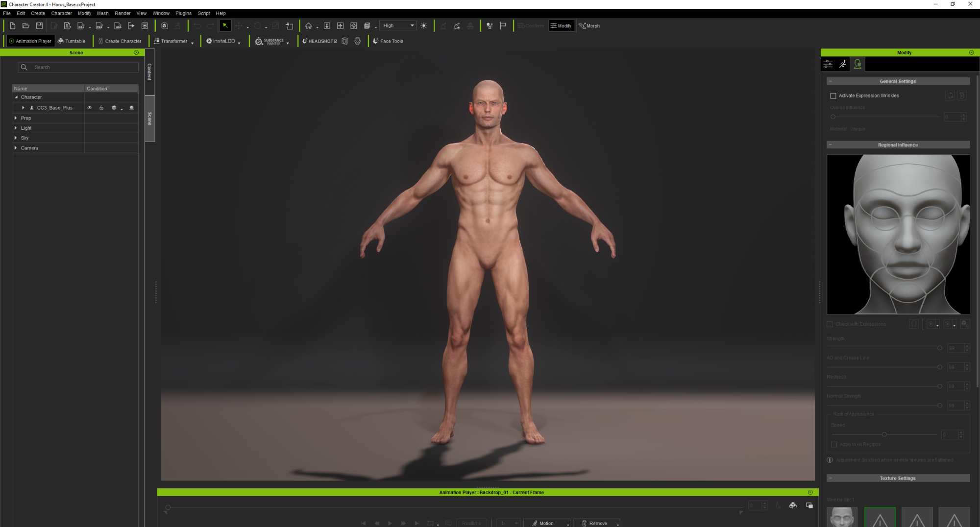This screenshot has height=527, width=980.
Task: Open the Motion tab icon in Modify panel
Action: [x=842, y=64]
